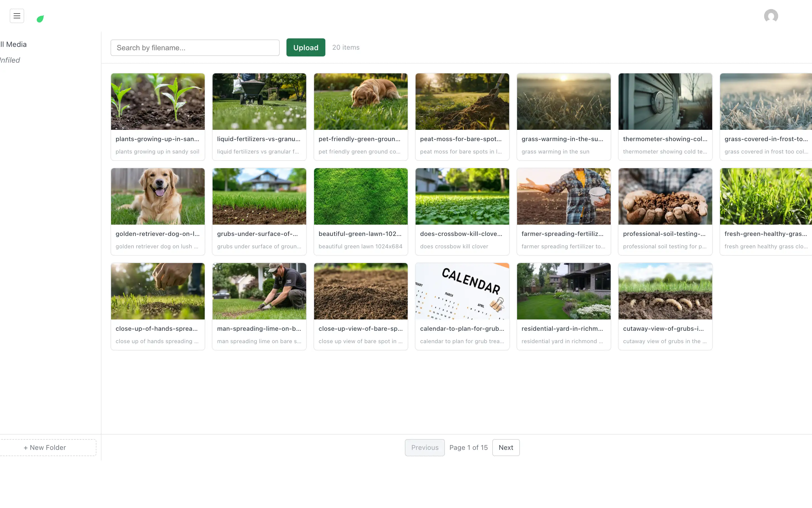Select beautiful-green-lawn image
This screenshot has width=812, height=508.
point(361,196)
